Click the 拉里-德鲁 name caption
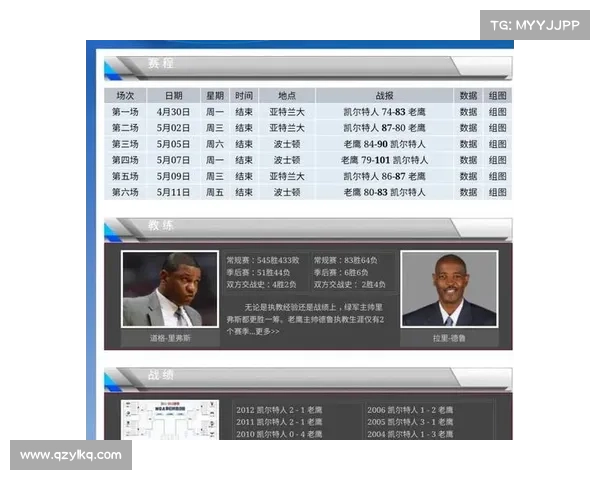 [449, 339]
